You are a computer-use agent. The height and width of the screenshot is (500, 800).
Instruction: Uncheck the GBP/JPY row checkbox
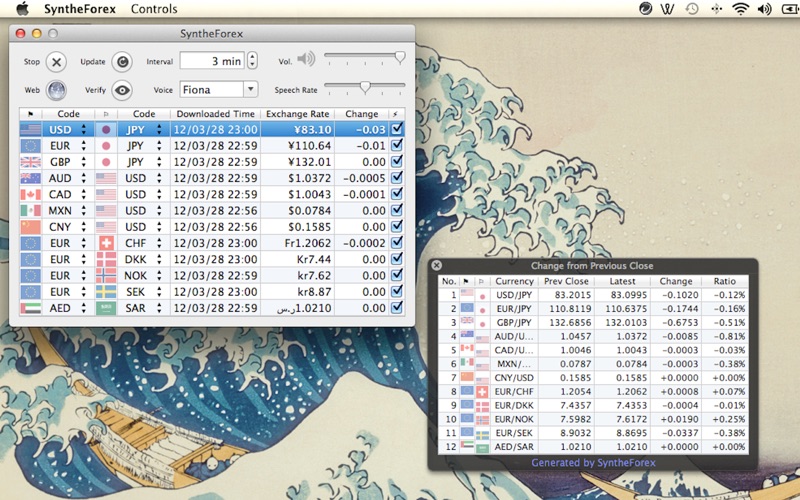[396, 161]
